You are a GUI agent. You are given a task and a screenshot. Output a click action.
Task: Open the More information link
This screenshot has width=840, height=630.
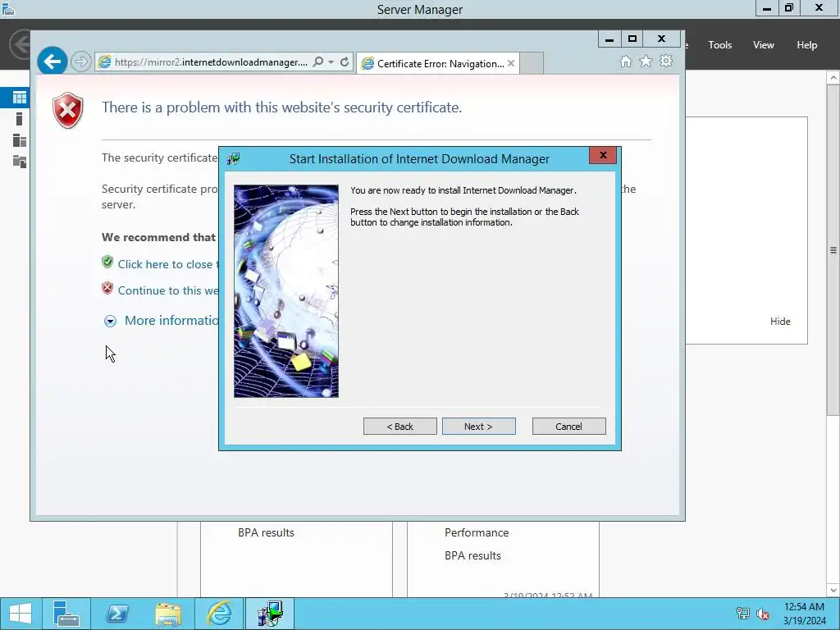pos(171,321)
